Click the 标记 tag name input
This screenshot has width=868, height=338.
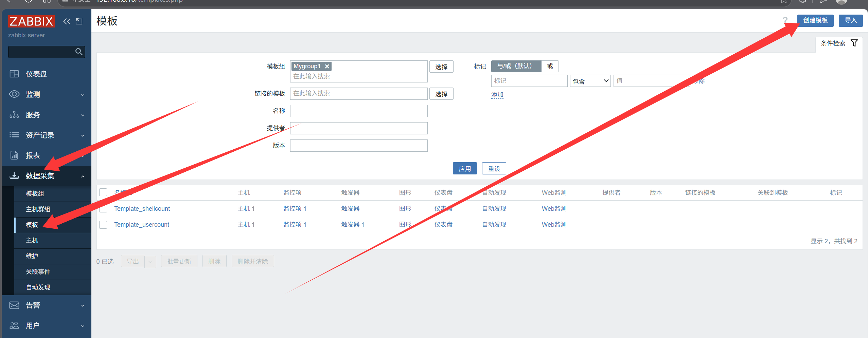pos(529,81)
